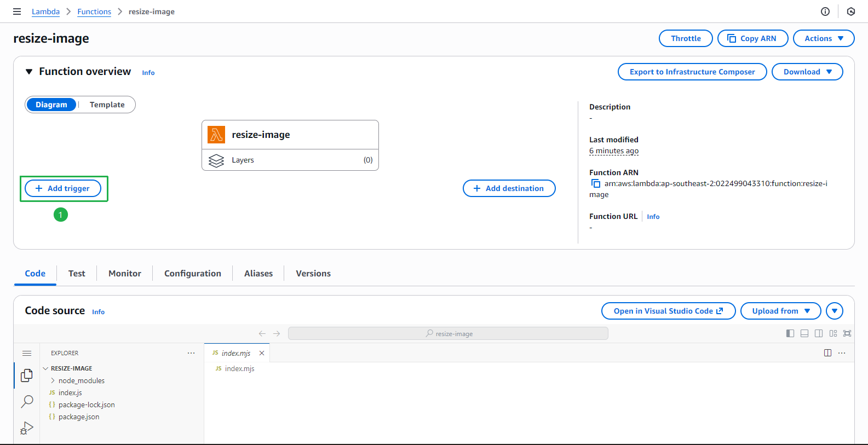Open the Info link beside Function overview
The width and height of the screenshot is (868, 445).
coord(148,73)
